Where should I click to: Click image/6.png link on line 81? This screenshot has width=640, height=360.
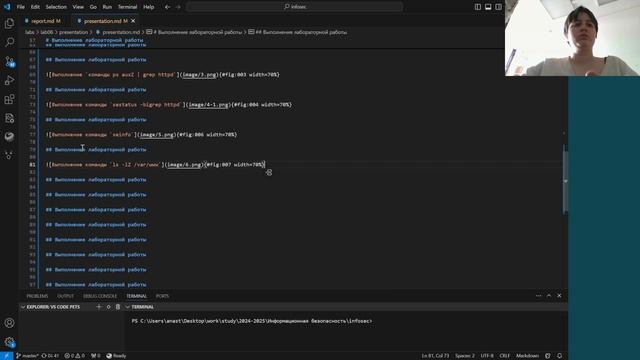click(184, 164)
